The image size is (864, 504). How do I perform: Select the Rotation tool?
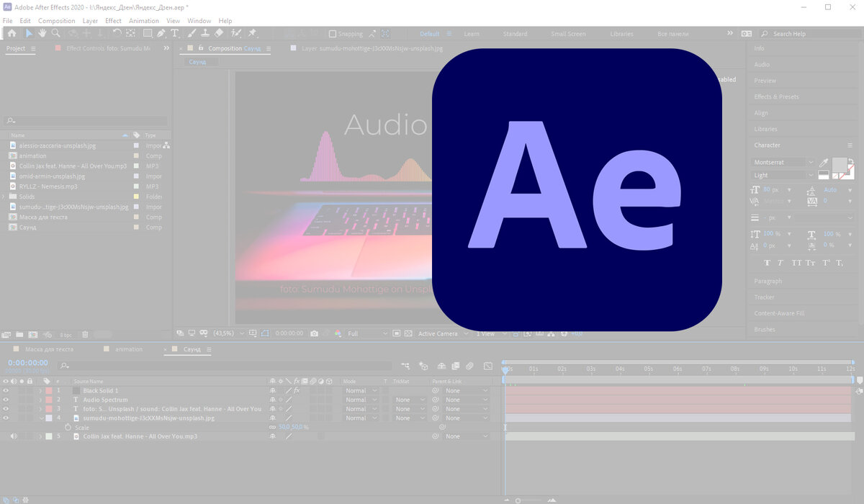pyautogui.click(x=117, y=33)
